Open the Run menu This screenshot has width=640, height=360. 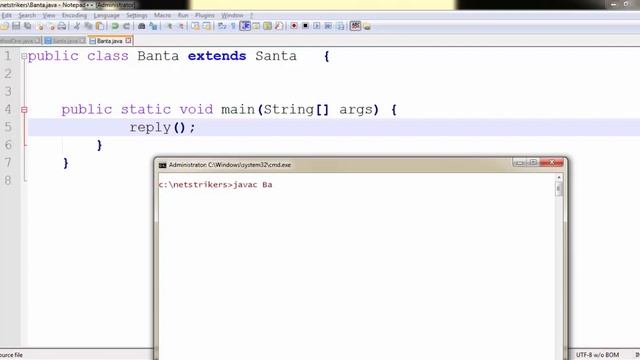tap(183, 16)
